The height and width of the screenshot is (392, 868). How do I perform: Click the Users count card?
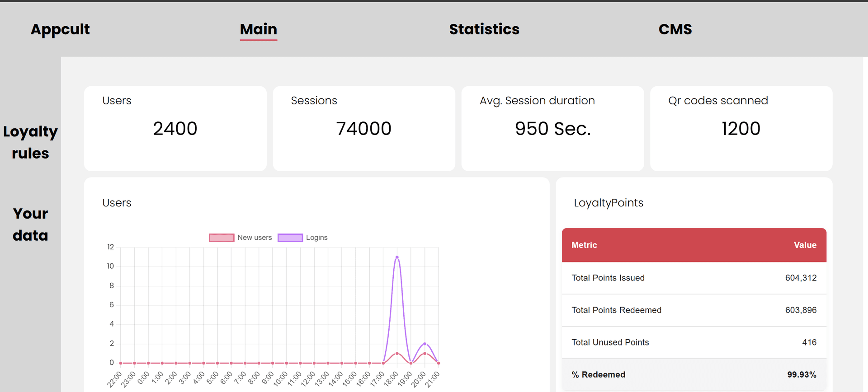175,129
